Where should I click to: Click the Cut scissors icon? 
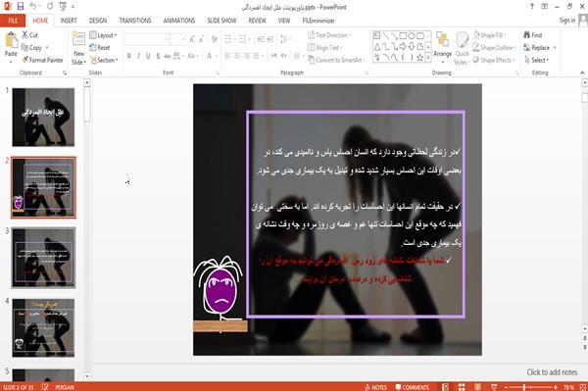[25, 35]
